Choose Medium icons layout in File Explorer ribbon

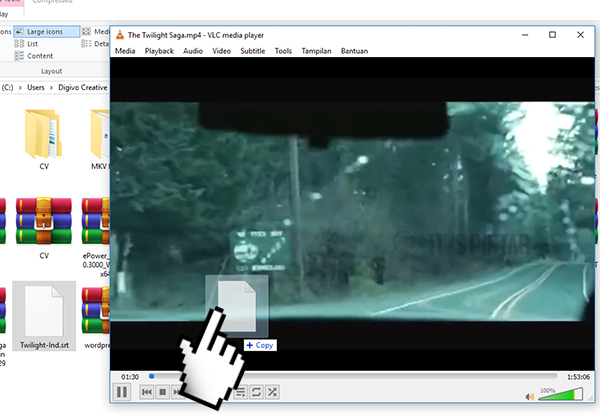96,32
